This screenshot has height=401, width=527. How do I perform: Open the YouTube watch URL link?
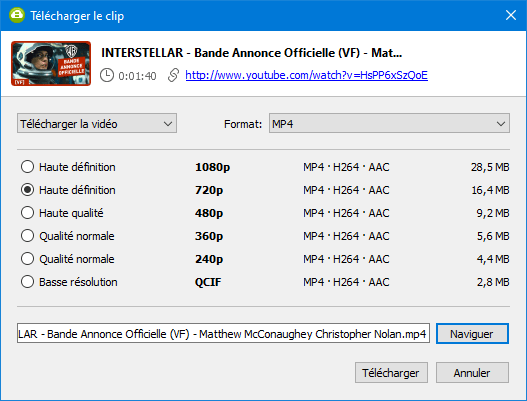(x=306, y=75)
